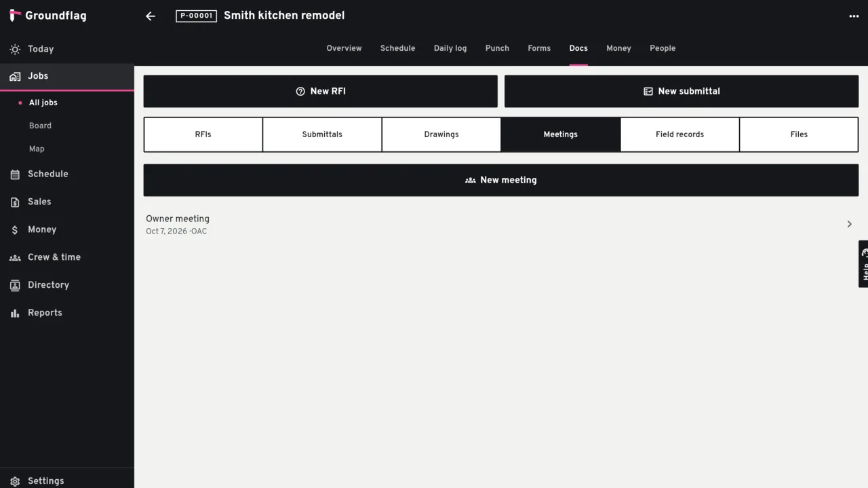Click the Today sun icon in sidebar

point(15,50)
